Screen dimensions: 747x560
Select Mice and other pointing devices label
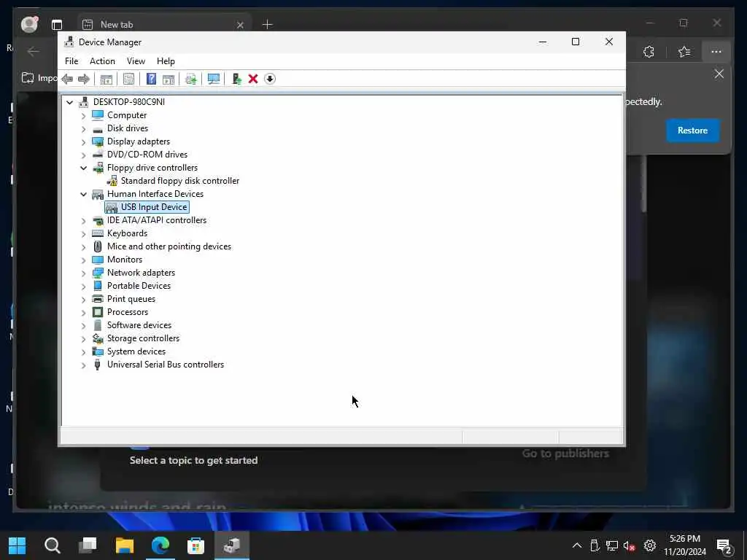pyautogui.click(x=169, y=246)
